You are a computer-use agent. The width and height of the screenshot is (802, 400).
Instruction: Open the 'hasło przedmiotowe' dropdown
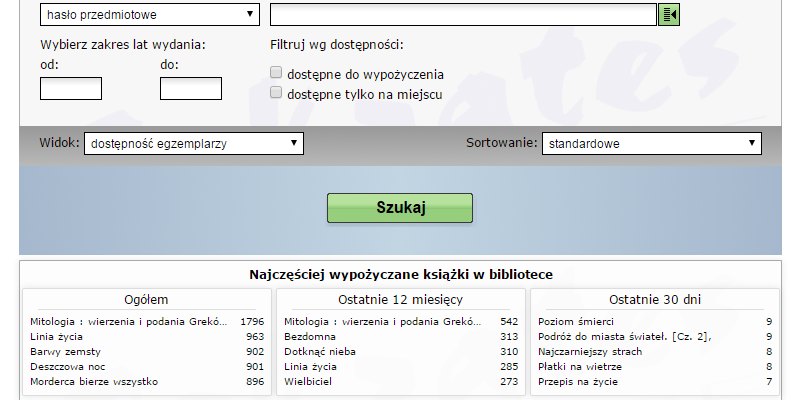[149, 15]
